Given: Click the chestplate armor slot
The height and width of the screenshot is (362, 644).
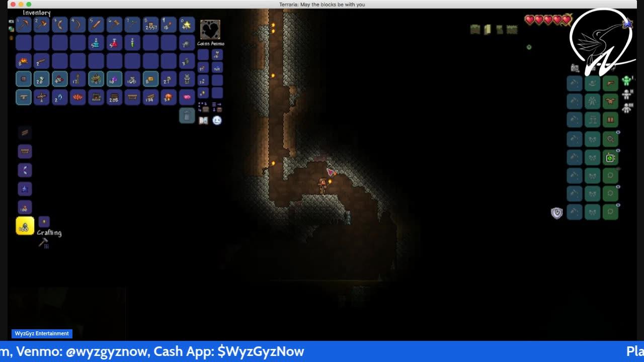Looking at the screenshot, I should (x=610, y=102).
